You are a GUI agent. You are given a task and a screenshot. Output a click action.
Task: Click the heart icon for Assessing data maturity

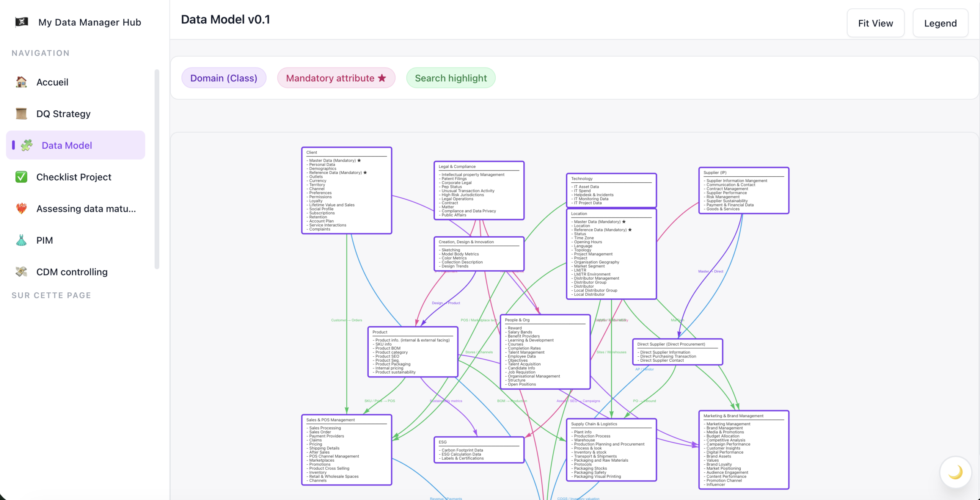pyautogui.click(x=21, y=208)
